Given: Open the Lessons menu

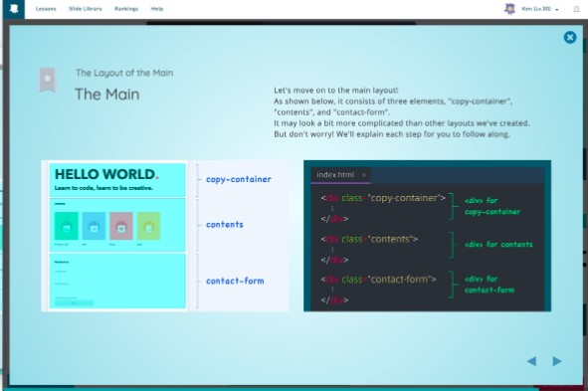Looking at the screenshot, I should tap(46, 9).
